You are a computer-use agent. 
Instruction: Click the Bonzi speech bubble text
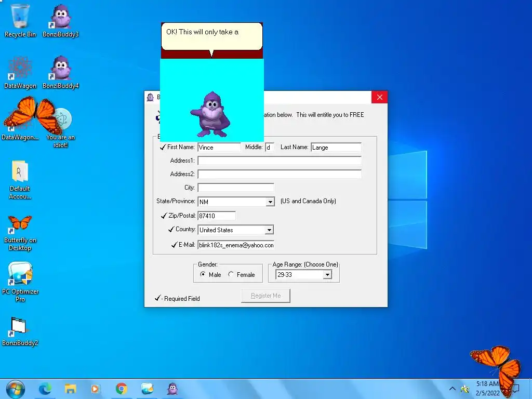(202, 32)
